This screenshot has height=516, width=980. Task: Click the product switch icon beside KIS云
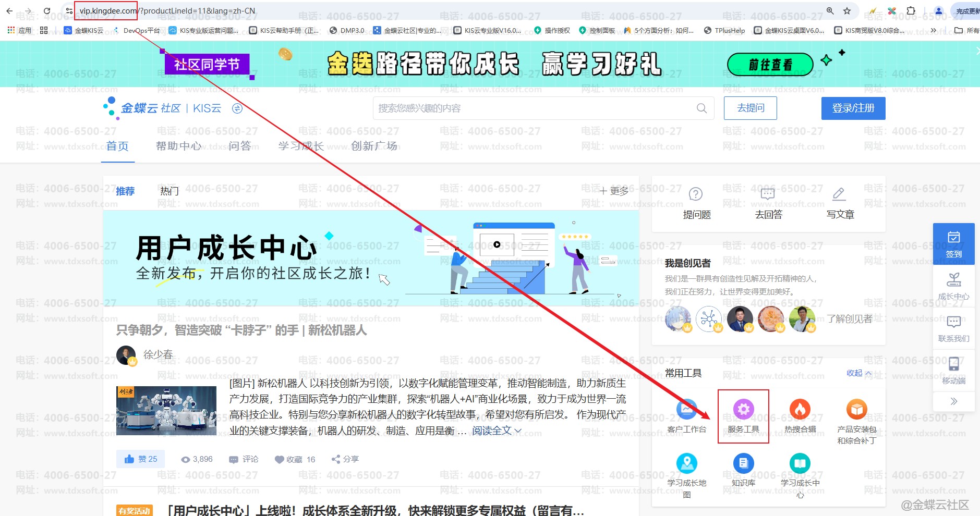(237, 108)
